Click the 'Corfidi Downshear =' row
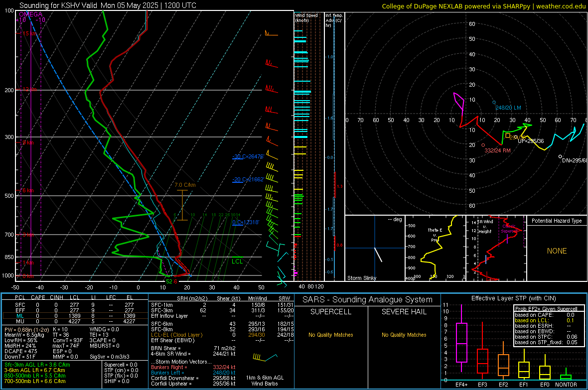The image size is (588, 390). (x=193, y=378)
